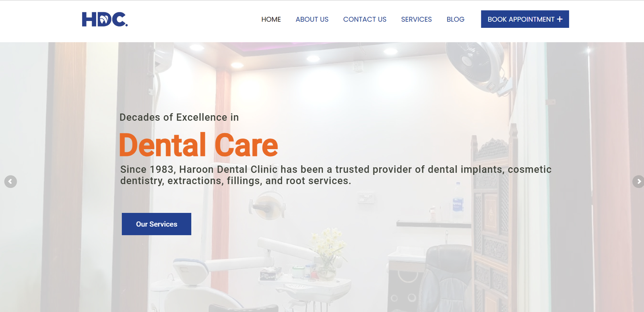This screenshot has height=312, width=644.
Task: Click the BOOK APPOINTMENT button
Action: (525, 19)
